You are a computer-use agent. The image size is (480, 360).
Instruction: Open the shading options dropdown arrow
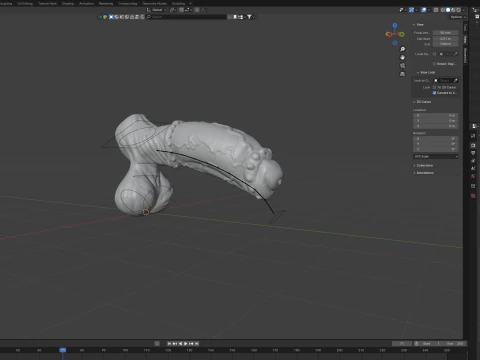464,10
